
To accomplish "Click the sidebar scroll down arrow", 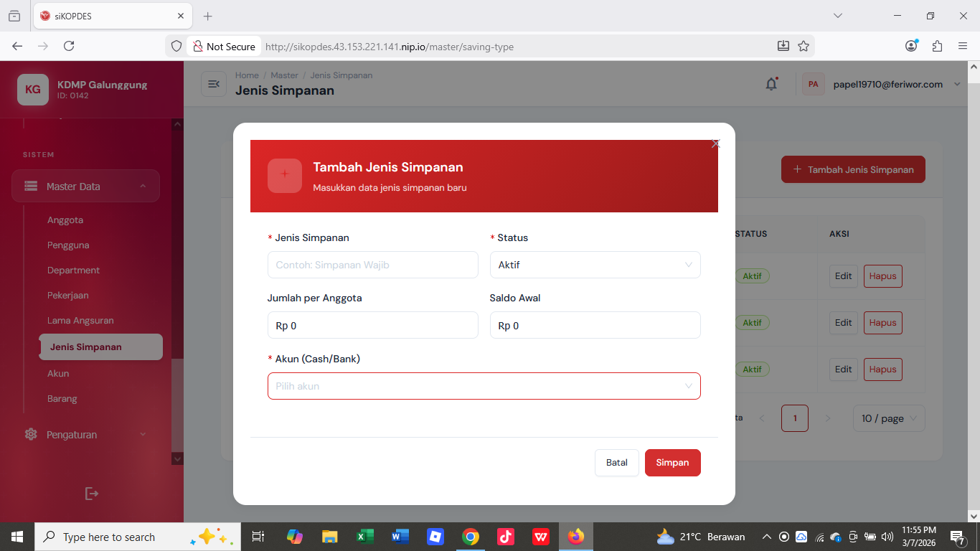I will pyautogui.click(x=177, y=458).
